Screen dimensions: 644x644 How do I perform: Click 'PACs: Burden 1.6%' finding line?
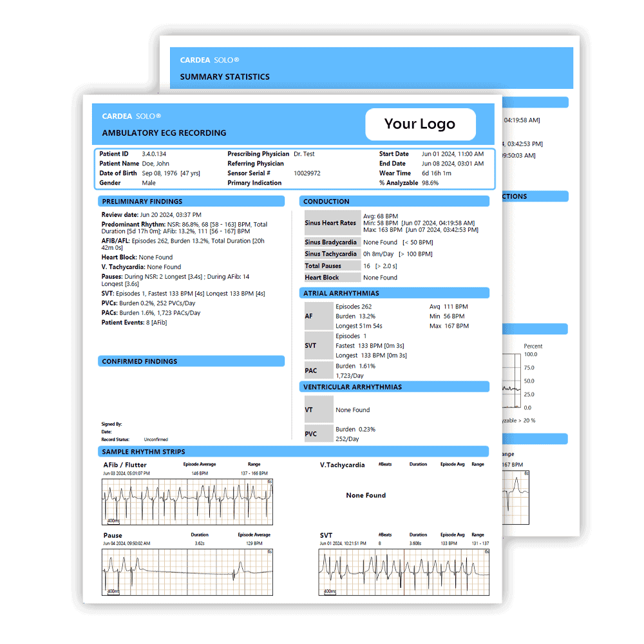point(151,313)
